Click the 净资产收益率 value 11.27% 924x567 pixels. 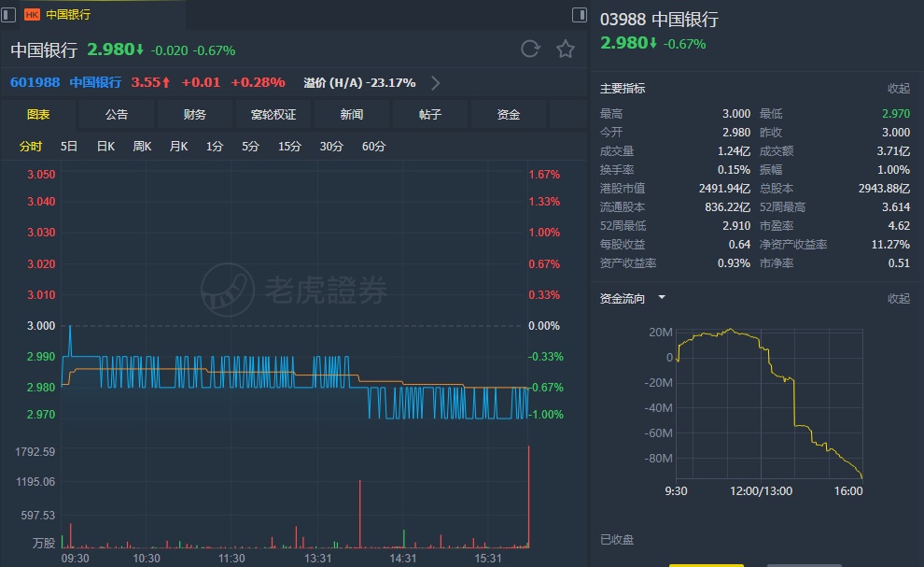click(890, 244)
